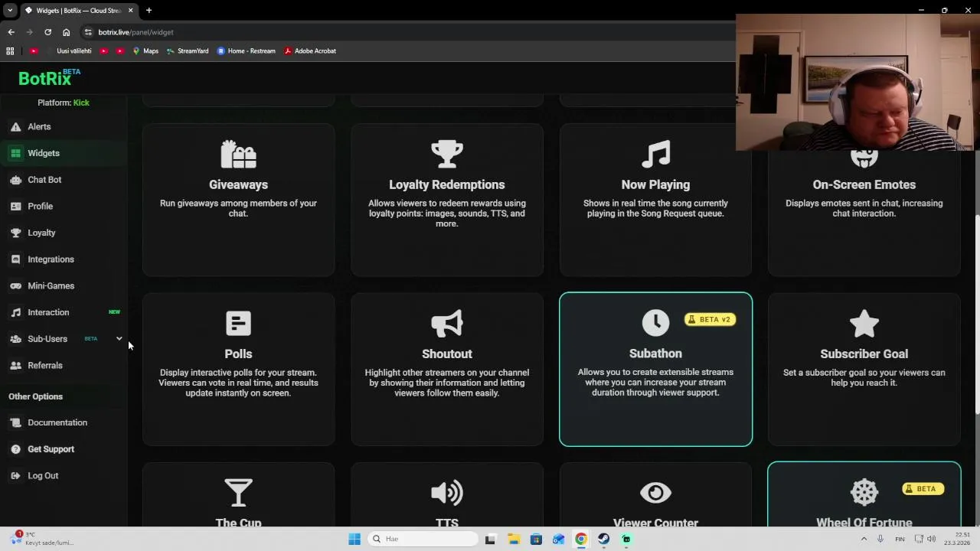Open a new browser tab
This screenshot has height=551, width=980.
point(149,10)
